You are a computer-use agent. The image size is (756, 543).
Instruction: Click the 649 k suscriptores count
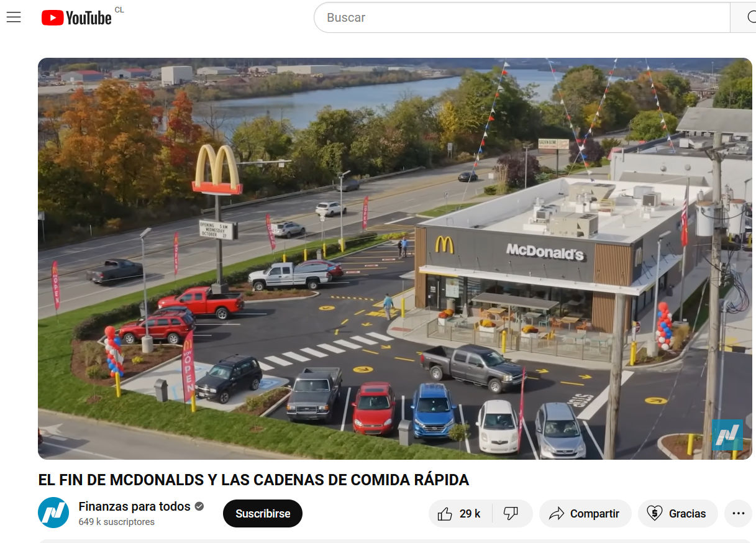click(x=117, y=522)
